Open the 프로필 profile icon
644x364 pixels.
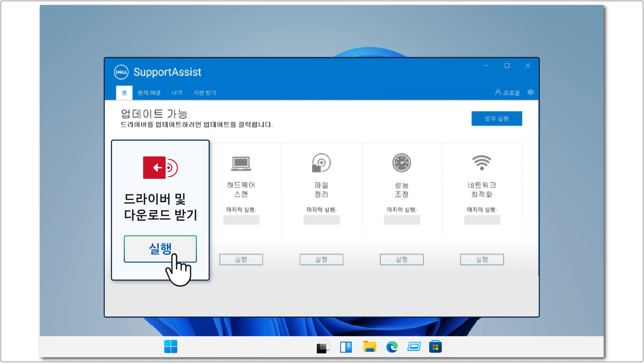(508, 92)
